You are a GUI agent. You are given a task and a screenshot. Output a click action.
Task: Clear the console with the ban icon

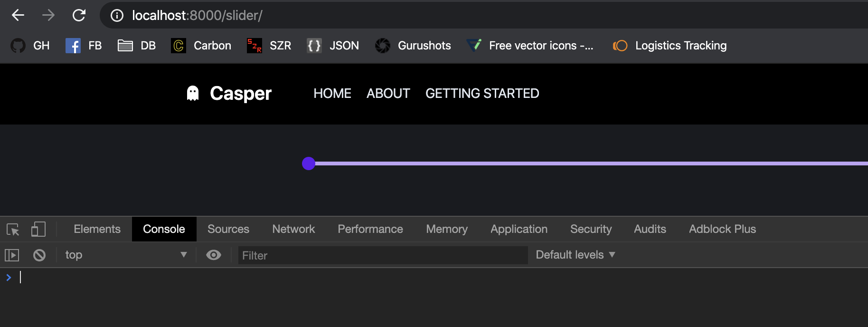click(x=39, y=255)
